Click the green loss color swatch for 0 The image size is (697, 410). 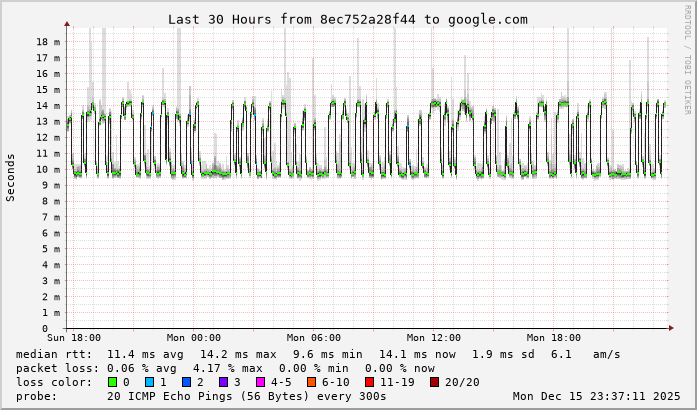112,382
